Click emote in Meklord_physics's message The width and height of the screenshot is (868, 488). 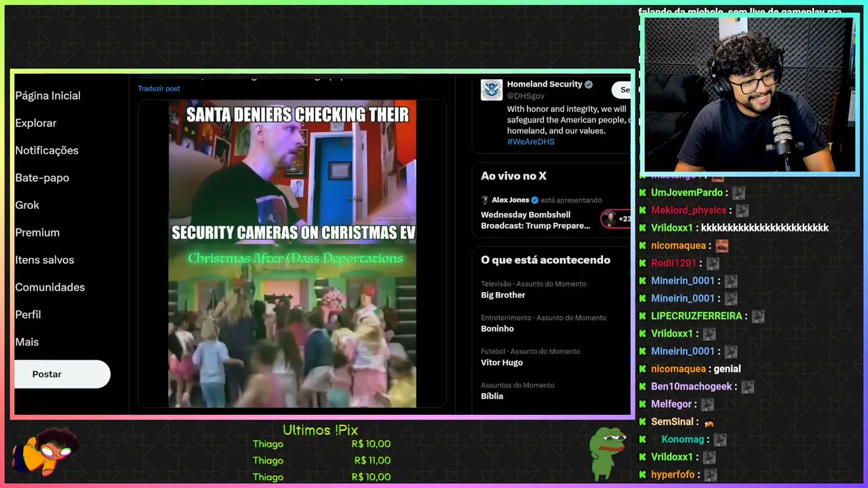click(743, 210)
